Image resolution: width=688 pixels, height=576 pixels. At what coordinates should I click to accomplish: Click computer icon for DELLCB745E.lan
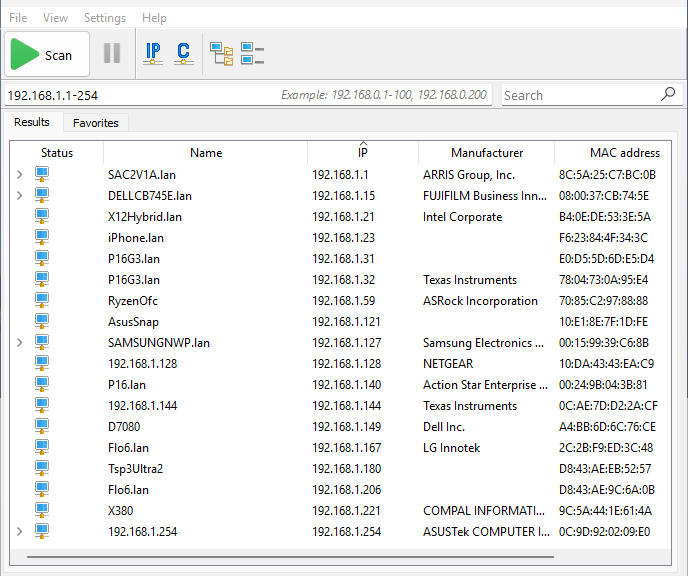42,195
